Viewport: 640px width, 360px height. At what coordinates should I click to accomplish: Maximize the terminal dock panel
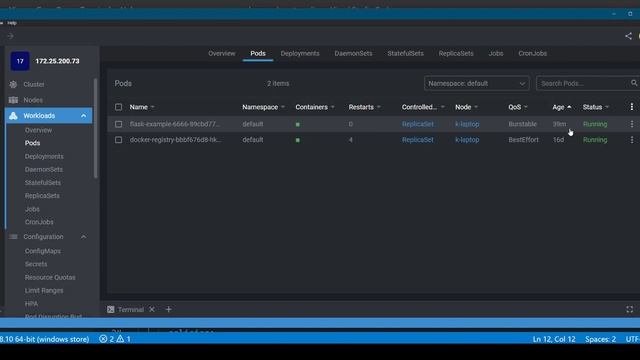(629, 309)
